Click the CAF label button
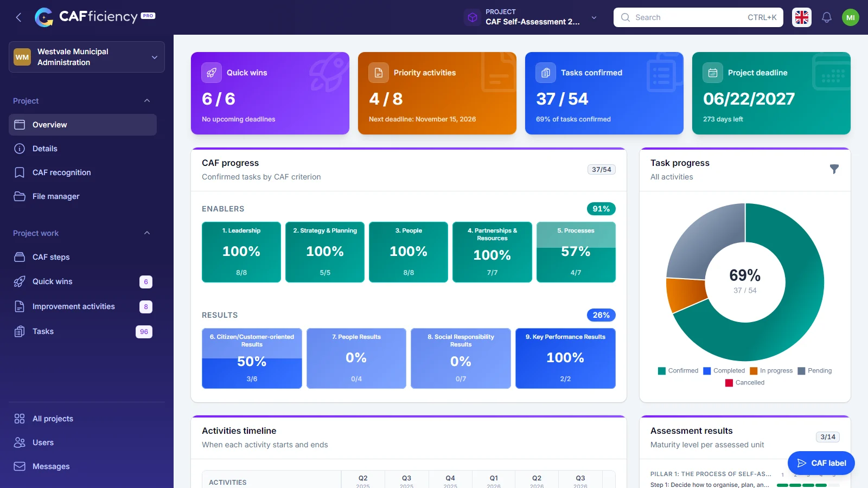The image size is (868, 488). [x=821, y=463]
